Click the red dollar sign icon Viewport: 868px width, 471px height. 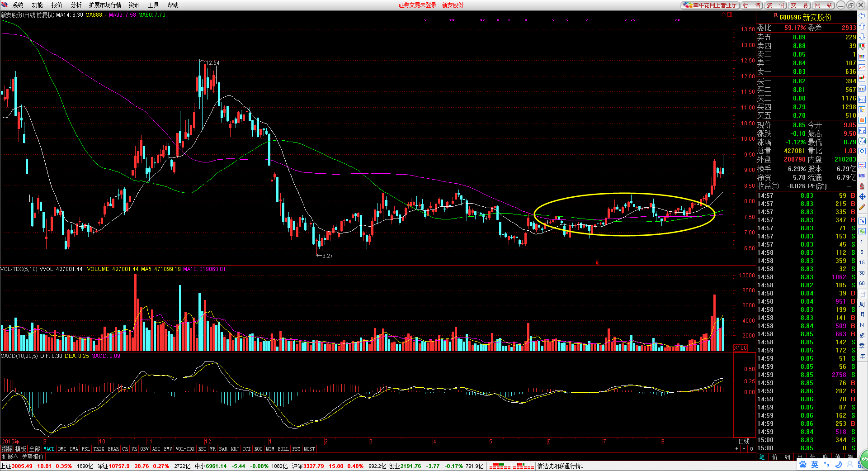[x=862, y=186]
